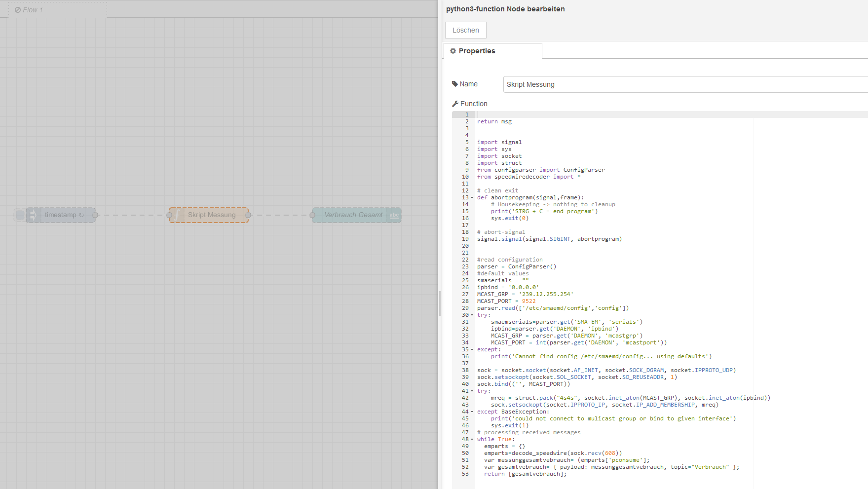The image size is (868, 489).
Task: Switch to the Flow 1 tab
Action: tap(58, 10)
